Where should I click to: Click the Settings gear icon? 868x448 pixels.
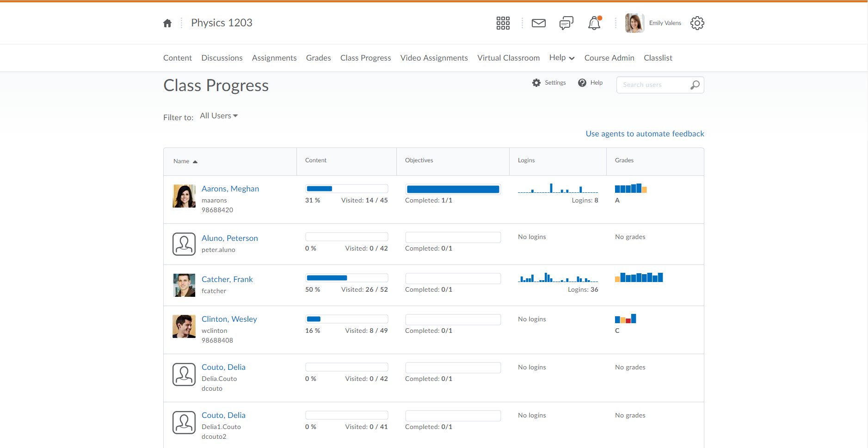point(536,83)
